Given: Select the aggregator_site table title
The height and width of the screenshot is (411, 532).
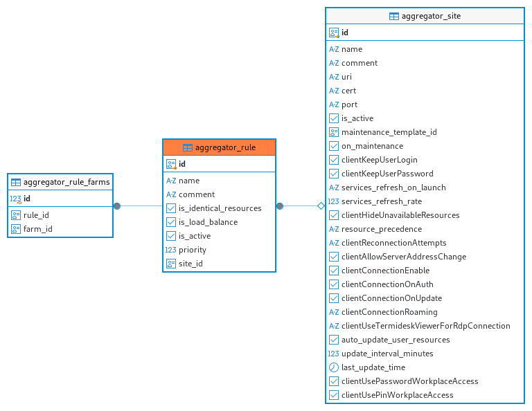Looking at the screenshot, I should coord(431,17).
